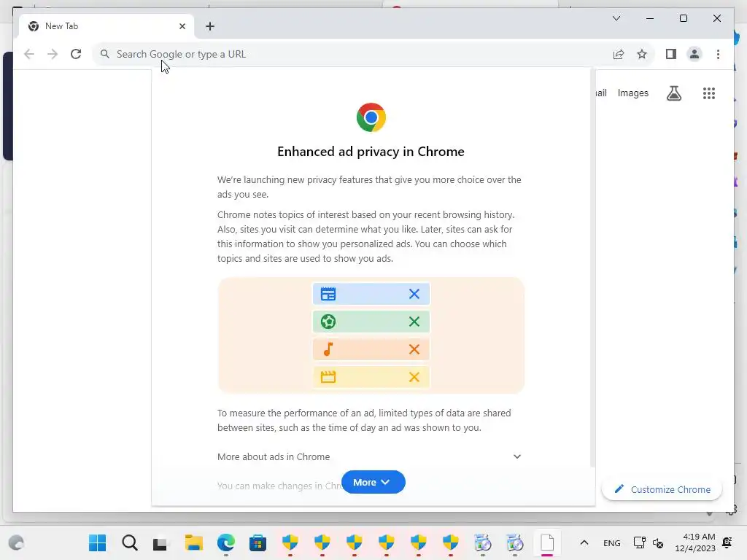Reload the current page
The image size is (747, 560).
point(76,54)
